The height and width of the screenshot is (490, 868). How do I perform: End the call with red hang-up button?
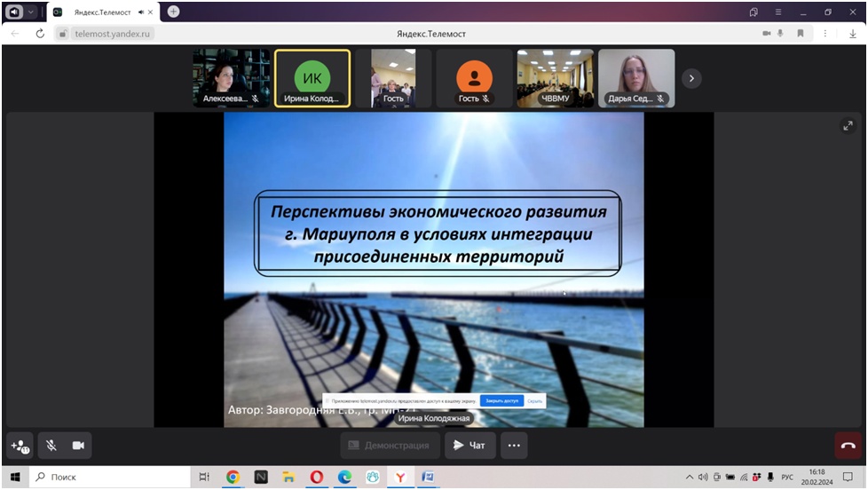click(847, 446)
